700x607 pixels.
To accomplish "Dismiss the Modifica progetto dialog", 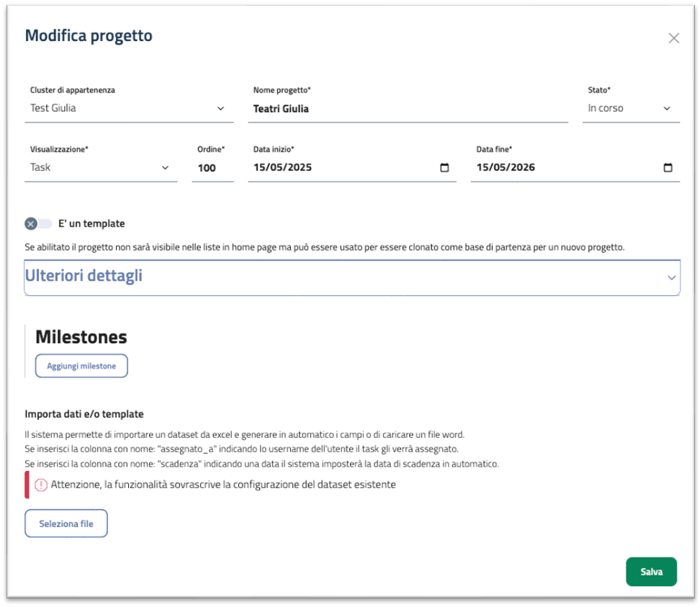I will [x=674, y=37].
